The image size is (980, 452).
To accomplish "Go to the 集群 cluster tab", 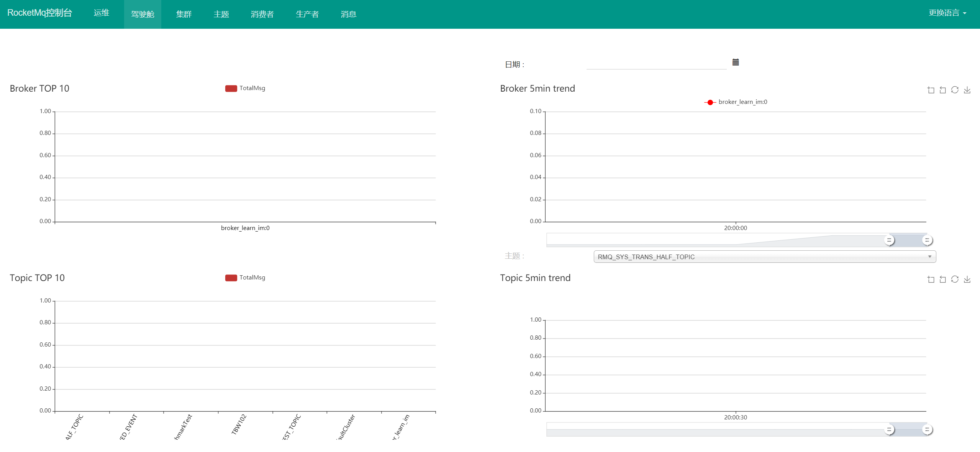I will (184, 14).
